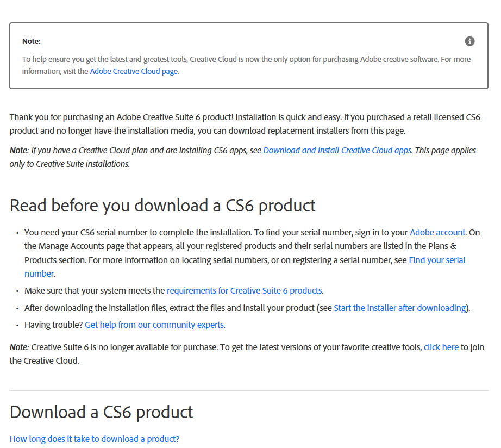Open Start the installer after downloading link

point(400,308)
